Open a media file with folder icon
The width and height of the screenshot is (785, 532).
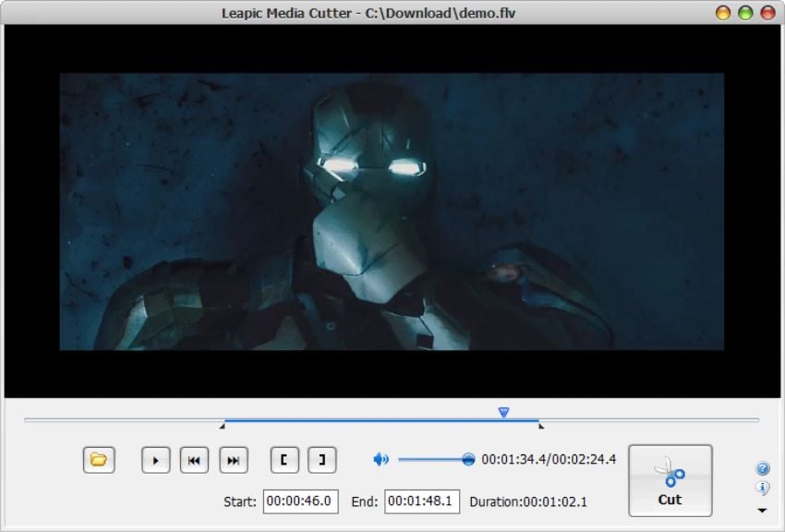(99, 459)
